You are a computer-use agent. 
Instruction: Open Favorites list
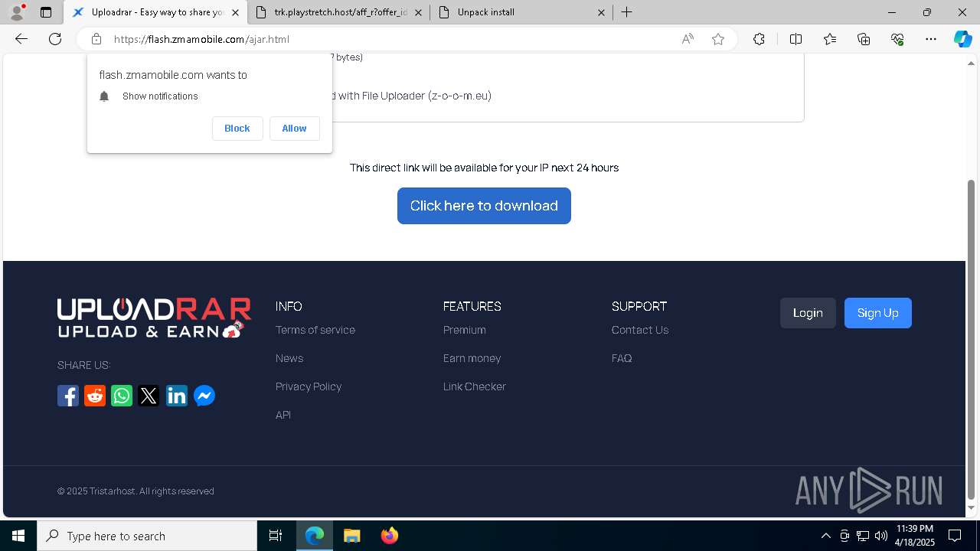pyautogui.click(x=830, y=39)
